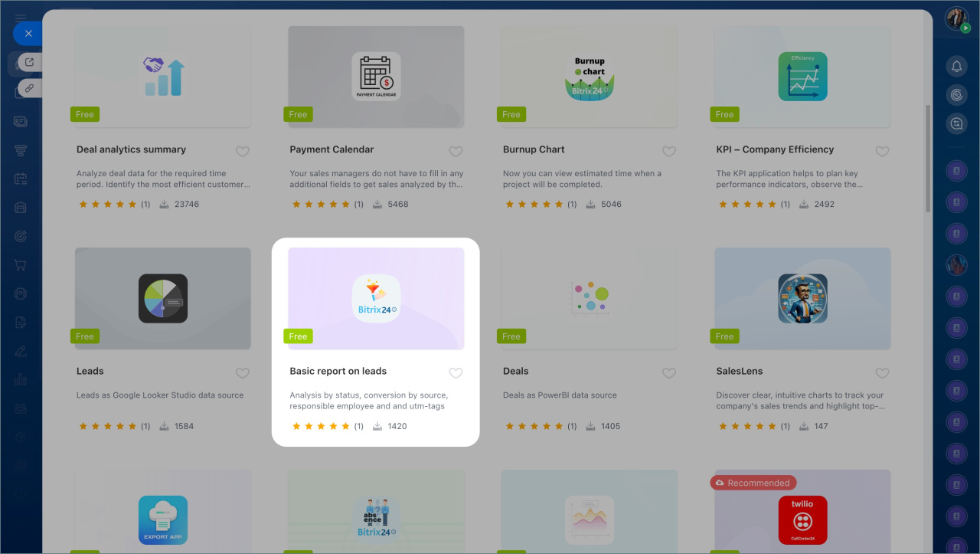The height and width of the screenshot is (554, 980).
Task: Open the Basic report on leads title
Action: tap(338, 371)
